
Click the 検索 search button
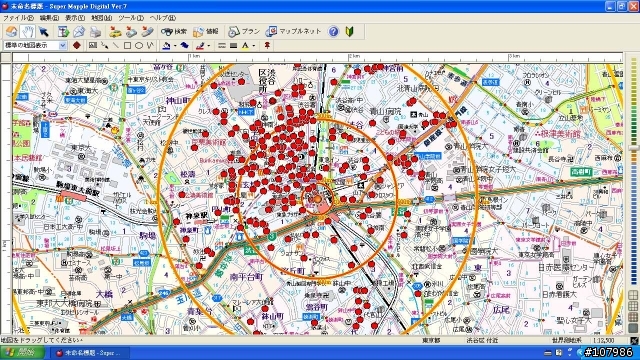[174, 31]
